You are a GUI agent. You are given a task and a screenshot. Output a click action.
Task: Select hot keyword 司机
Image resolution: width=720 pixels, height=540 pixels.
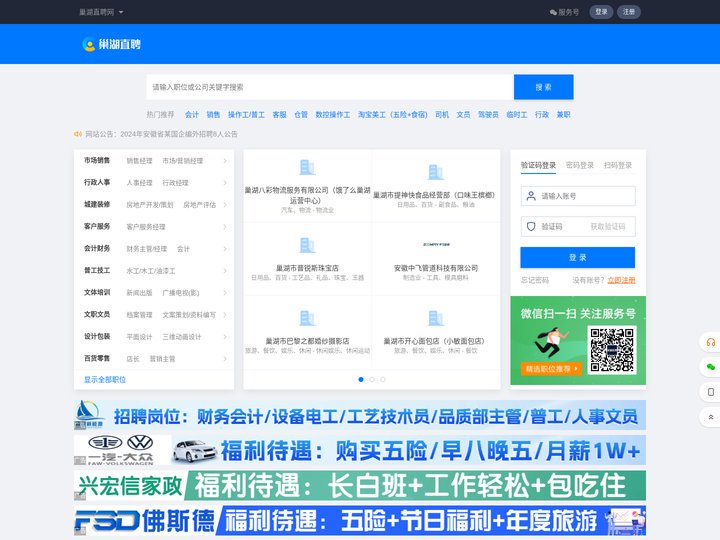pos(442,114)
